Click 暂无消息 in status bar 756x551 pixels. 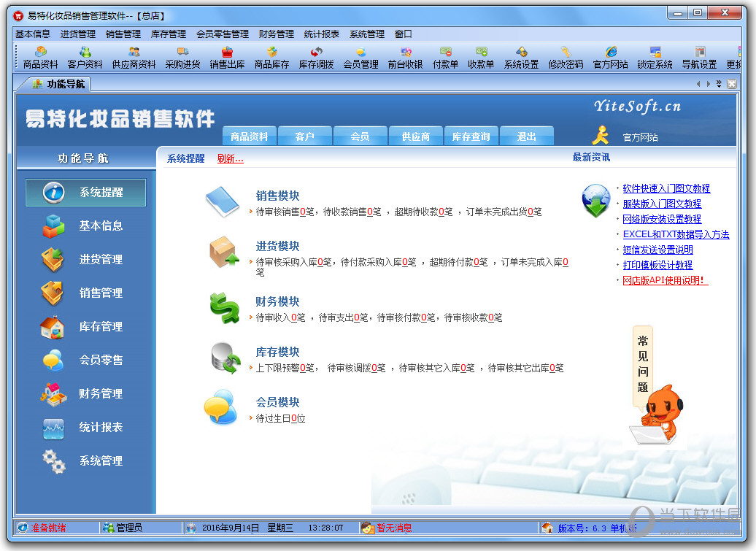(394, 528)
